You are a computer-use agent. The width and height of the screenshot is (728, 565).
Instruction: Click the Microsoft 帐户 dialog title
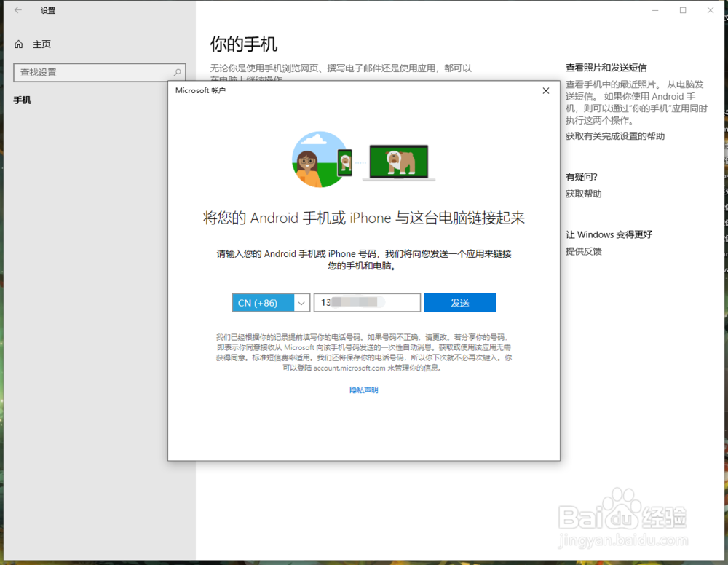[200, 90]
